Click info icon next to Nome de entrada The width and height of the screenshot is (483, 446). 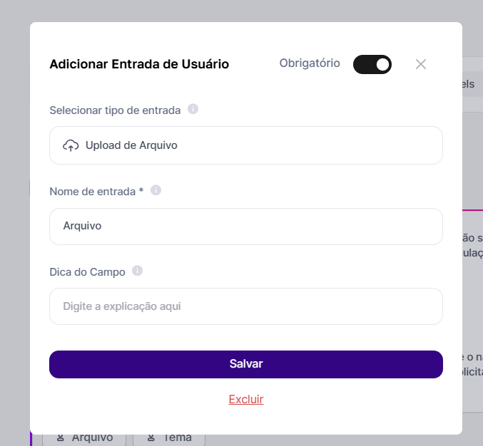tap(156, 190)
